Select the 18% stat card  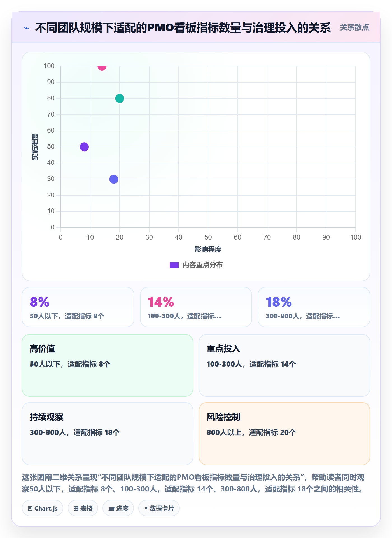(314, 307)
